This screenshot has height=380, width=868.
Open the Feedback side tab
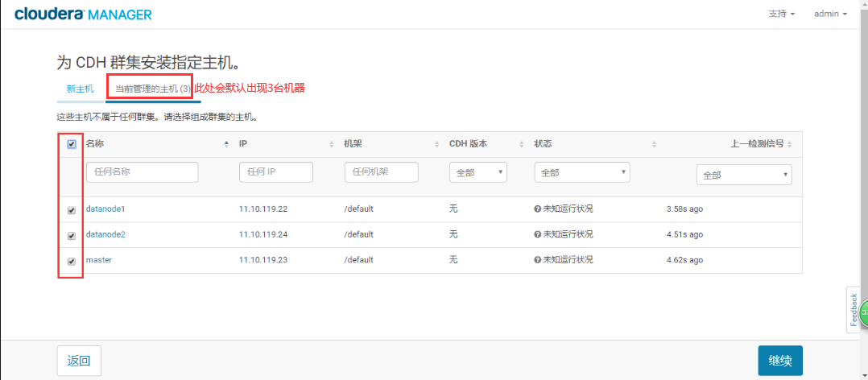point(853,310)
